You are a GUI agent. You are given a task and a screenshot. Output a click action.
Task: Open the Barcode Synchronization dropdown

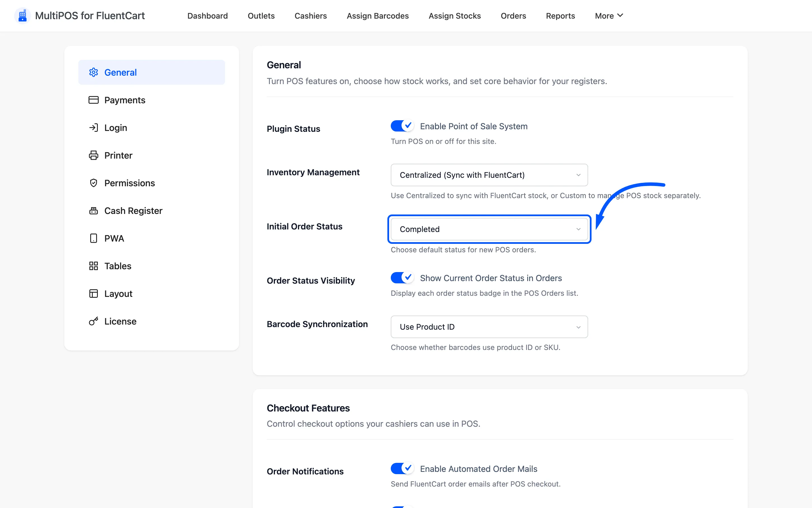point(489,327)
